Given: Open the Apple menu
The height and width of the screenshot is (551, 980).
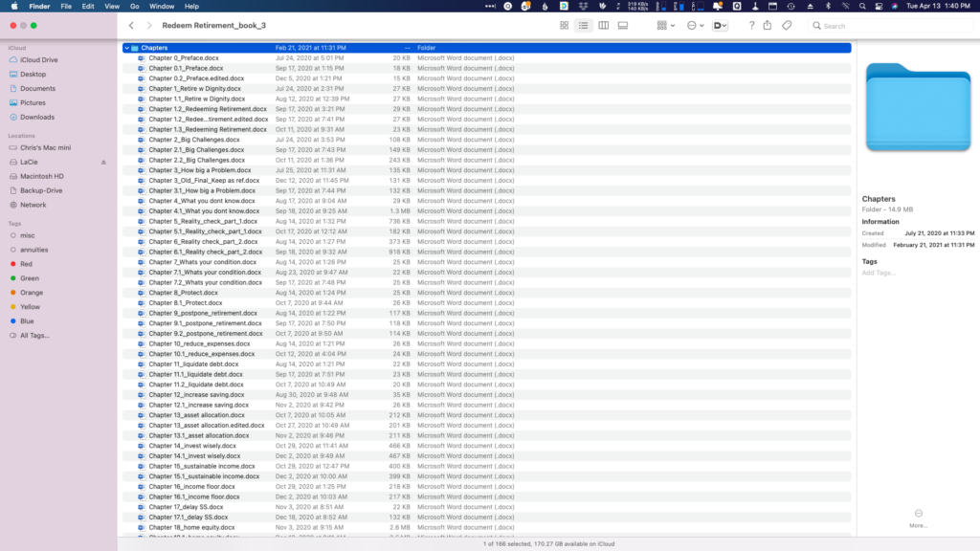Looking at the screenshot, I should (x=13, y=7).
